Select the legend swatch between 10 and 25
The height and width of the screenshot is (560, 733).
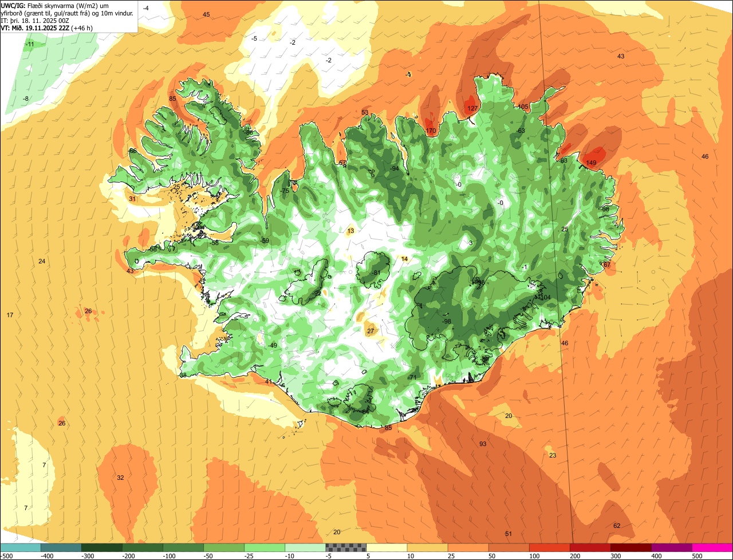coord(427,547)
